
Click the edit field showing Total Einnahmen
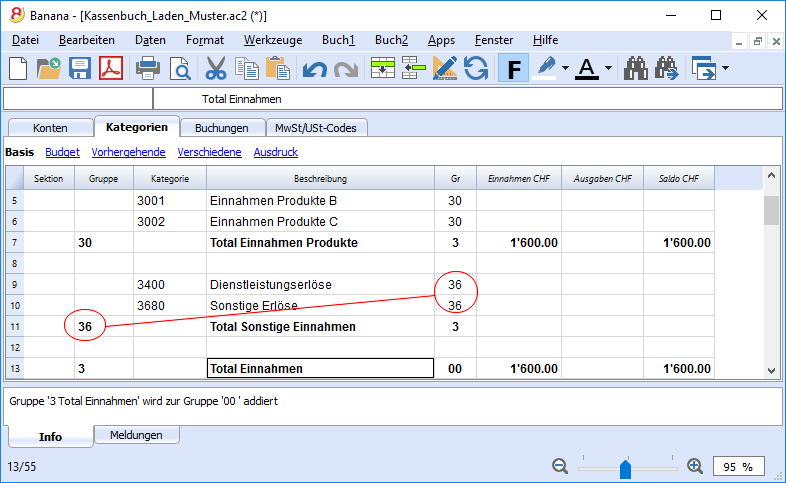[x=467, y=99]
